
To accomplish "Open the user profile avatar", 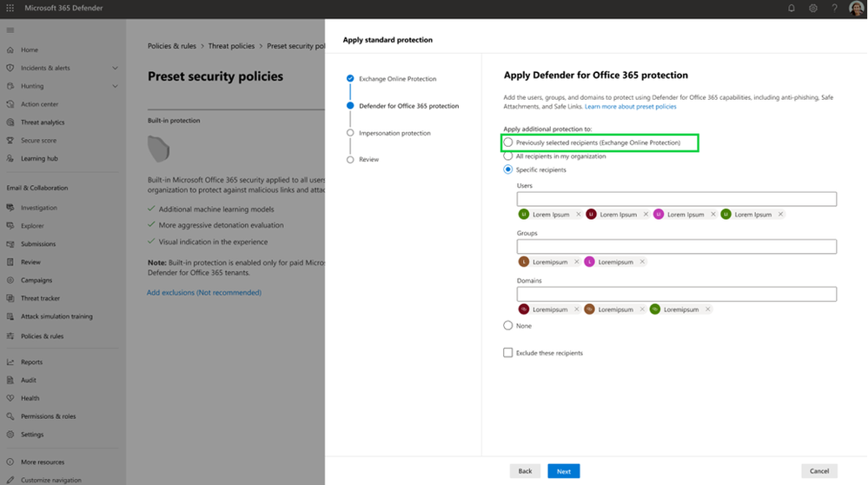I will [856, 9].
